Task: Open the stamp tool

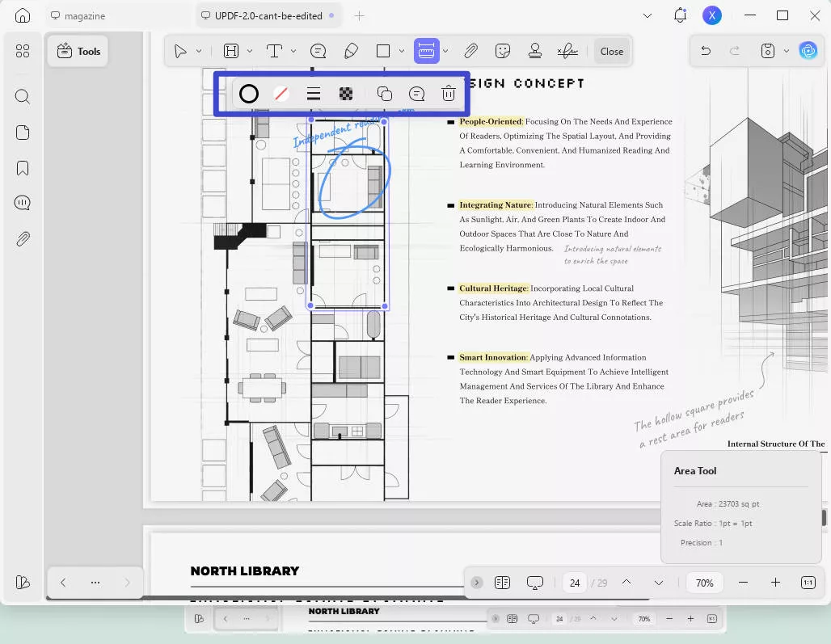Action: (534, 50)
